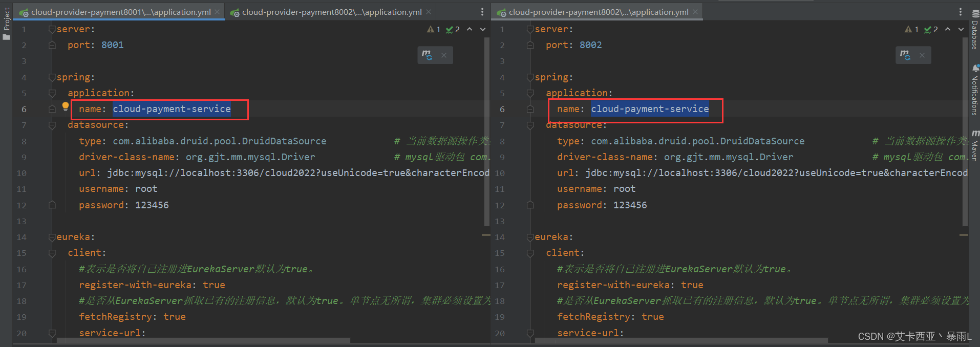Viewport: 980px width, 347px height.
Task: Collapse the application block in port 8002 file
Action: [x=530, y=93]
